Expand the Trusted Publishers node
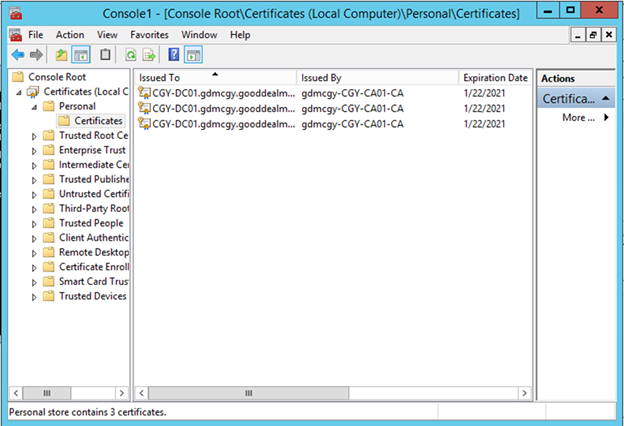The width and height of the screenshot is (624, 426). 34,180
